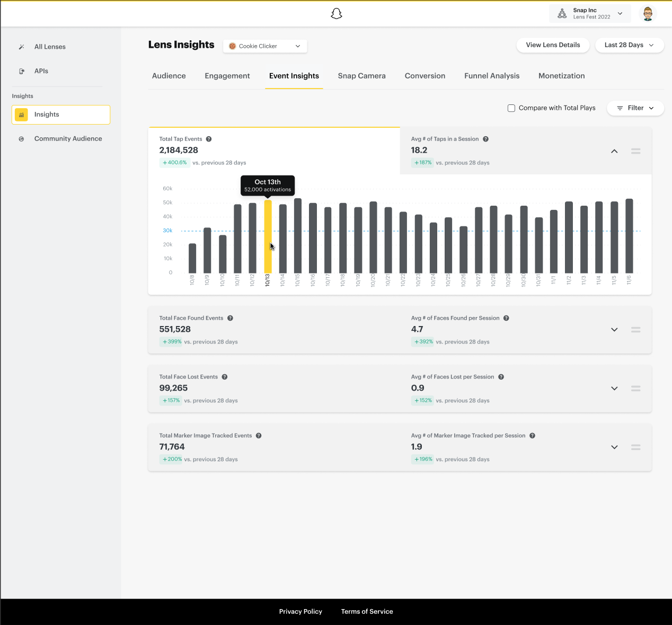Click drag handle on Total Face Lost Events card

click(x=636, y=389)
